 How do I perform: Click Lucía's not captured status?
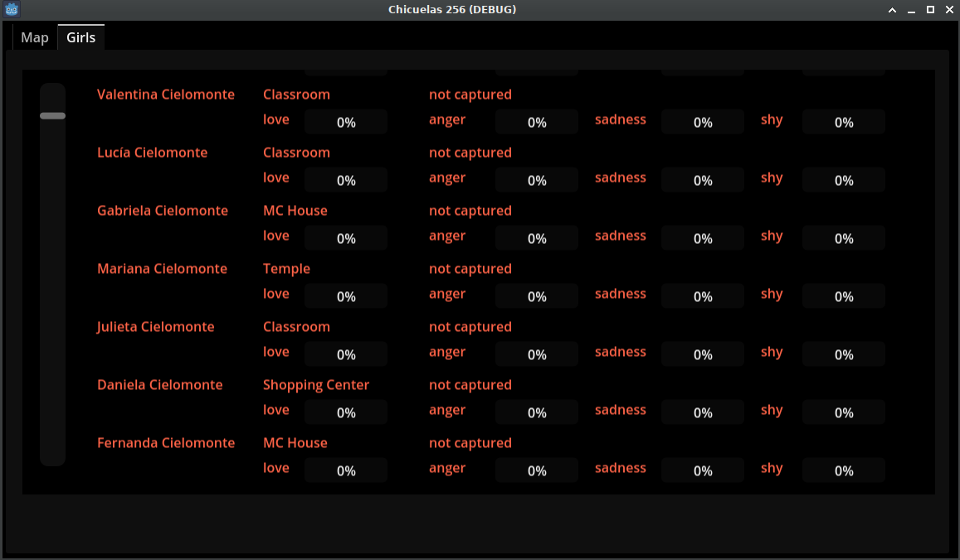pyautogui.click(x=470, y=153)
